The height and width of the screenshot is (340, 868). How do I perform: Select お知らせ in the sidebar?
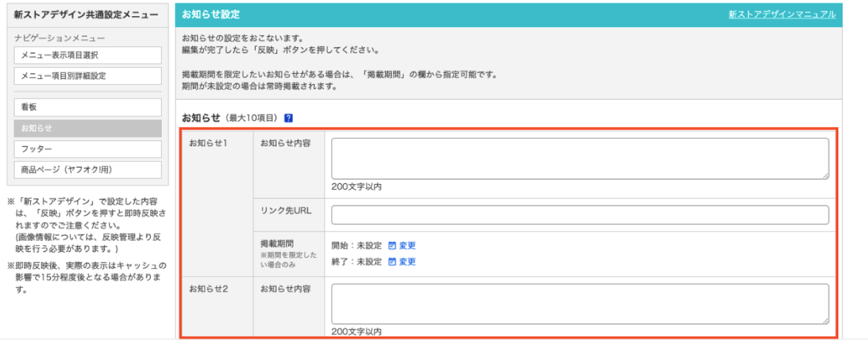tap(87, 128)
